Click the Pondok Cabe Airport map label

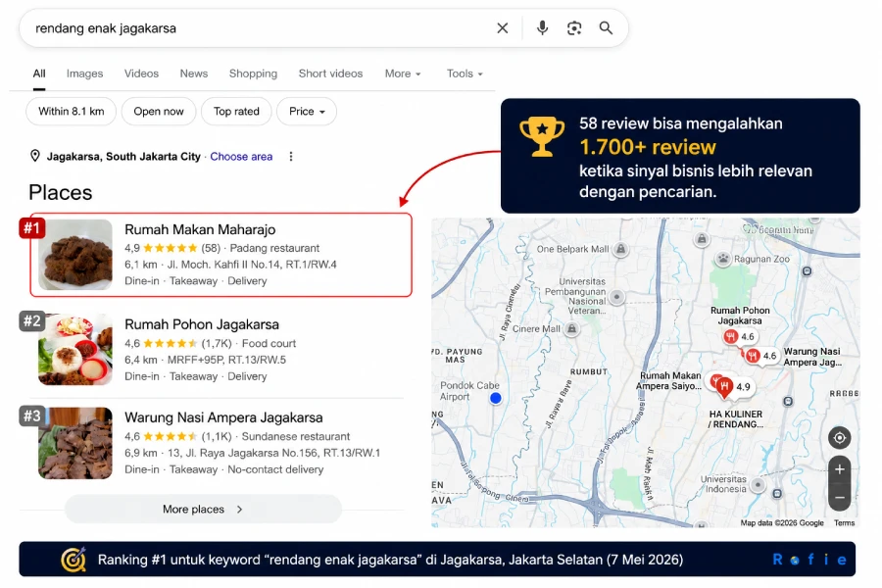(x=469, y=391)
